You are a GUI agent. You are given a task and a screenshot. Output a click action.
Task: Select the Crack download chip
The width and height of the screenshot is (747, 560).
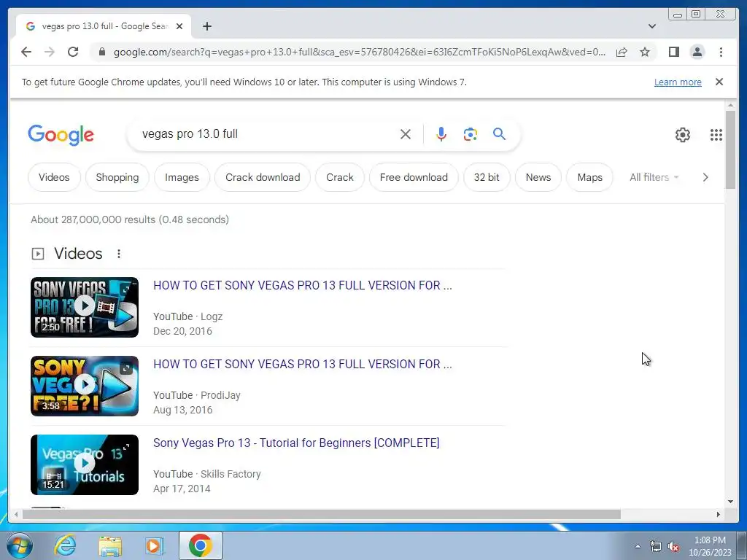[263, 177]
